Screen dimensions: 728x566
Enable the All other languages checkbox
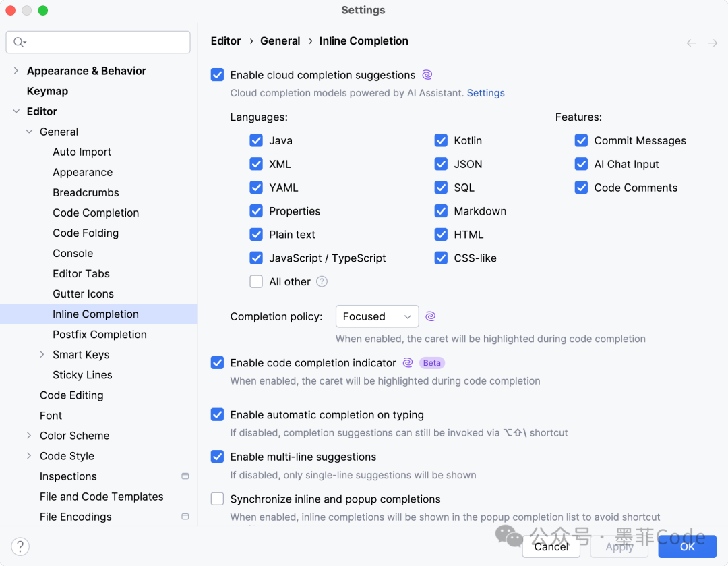click(256, 282)
